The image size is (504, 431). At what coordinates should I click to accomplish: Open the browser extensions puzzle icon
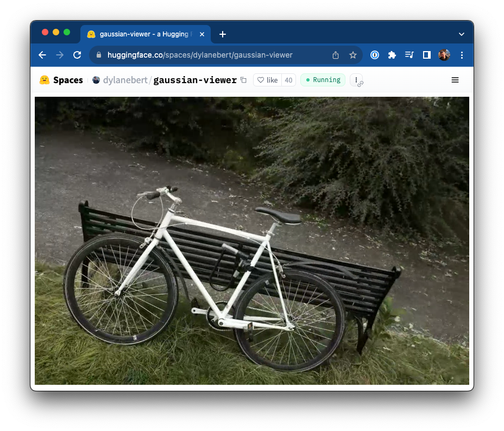(392, 55)
